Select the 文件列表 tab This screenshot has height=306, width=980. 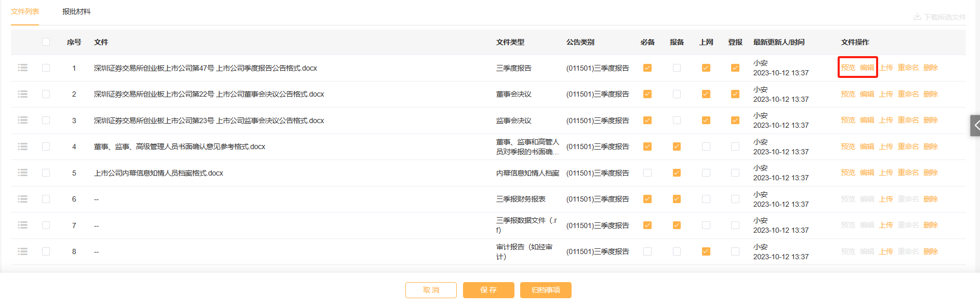pyautogui.click(x=25, y=11)
